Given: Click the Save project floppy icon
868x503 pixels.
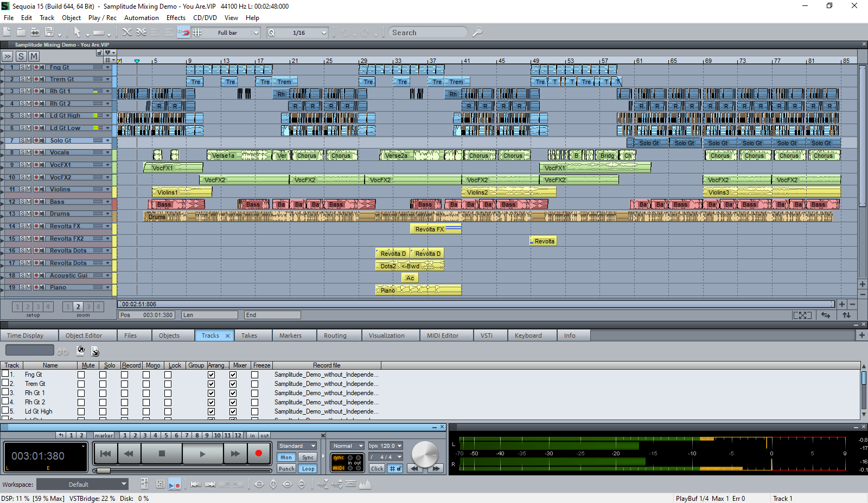Looking at the screenshot, I should (49, 32).
